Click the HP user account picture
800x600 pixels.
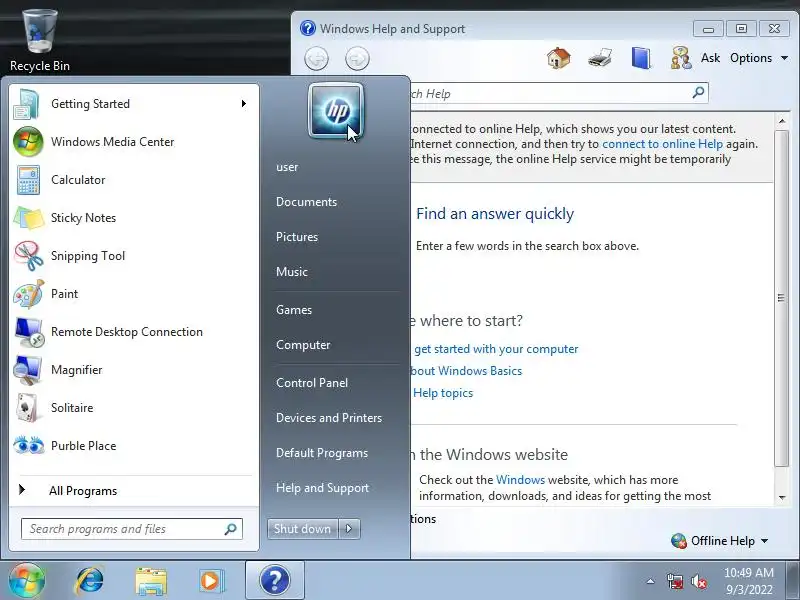point(336,111)
